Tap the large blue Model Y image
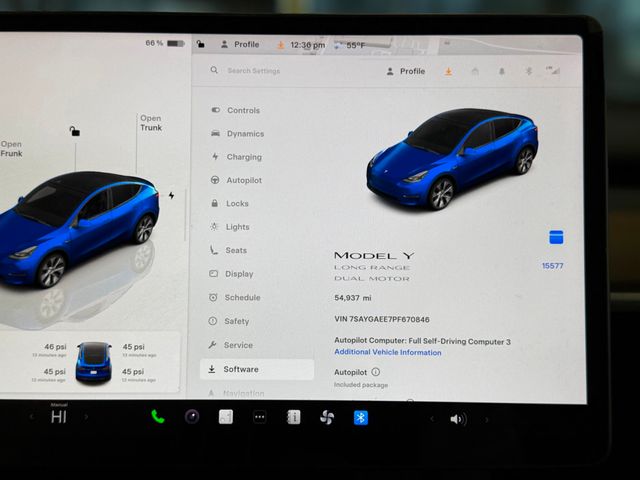Viewport: 640px width, 480px height. (452, 159)
